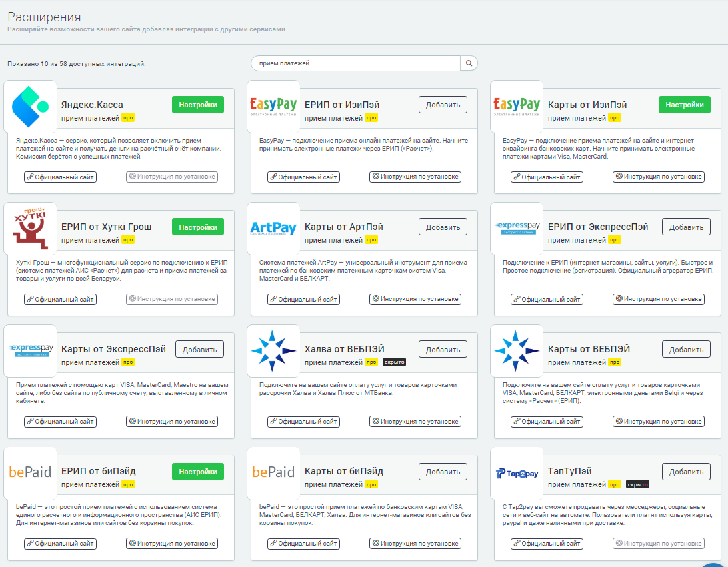Open Инструкция по установке for ЕРИП от ЭкспрессПэй
The height and width of the screenshot is (567, 728).
[659, 299]
